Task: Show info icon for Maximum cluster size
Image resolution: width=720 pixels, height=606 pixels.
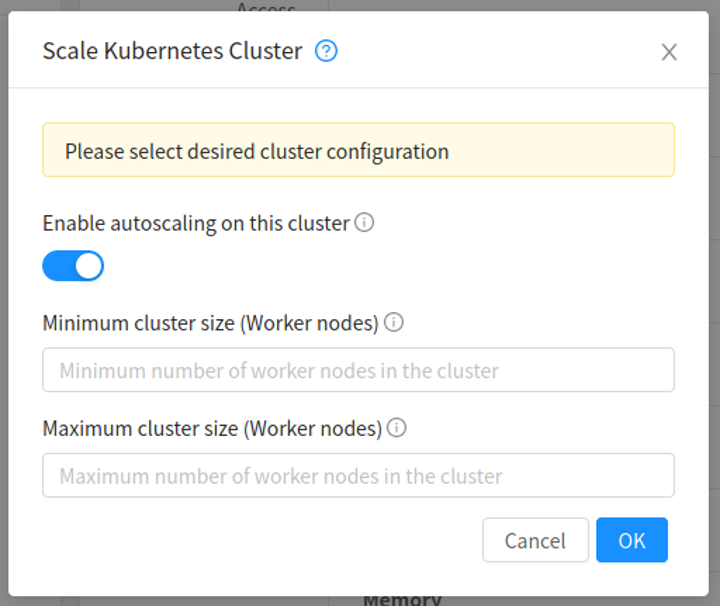Action: point(396,428)
